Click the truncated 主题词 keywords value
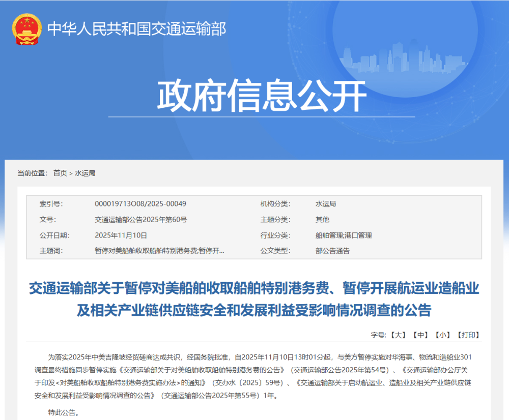509x420 pixels. tap(159, 251)
